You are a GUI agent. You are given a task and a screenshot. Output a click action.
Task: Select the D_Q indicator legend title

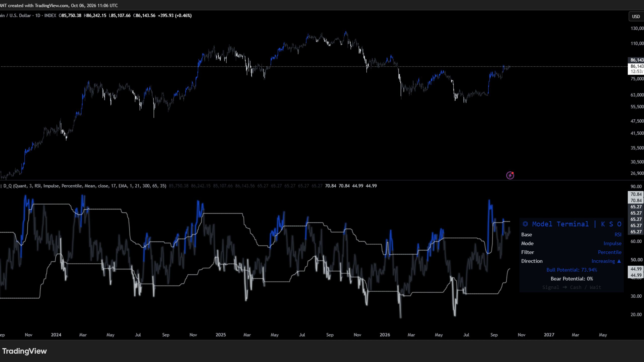coord(85,186)
